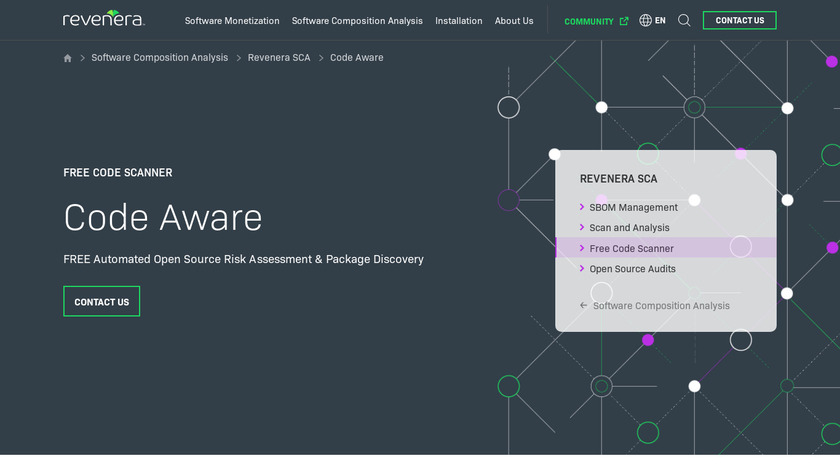Open the About Us menu
The width and height of the screenshot is (840, 472).
[x=514, y=21]
